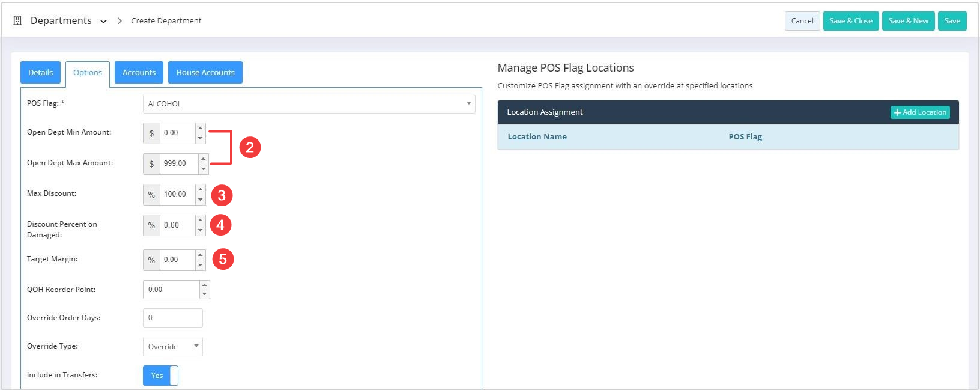
Task: Click the percent symbol on Max Discount
Action: point(151,194)
